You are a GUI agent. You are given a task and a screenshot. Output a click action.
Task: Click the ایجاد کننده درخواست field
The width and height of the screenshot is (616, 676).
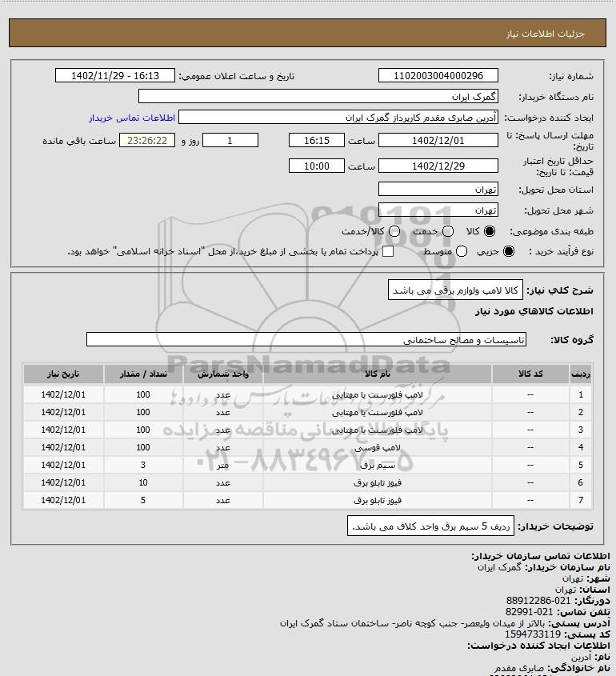[338, 118]
